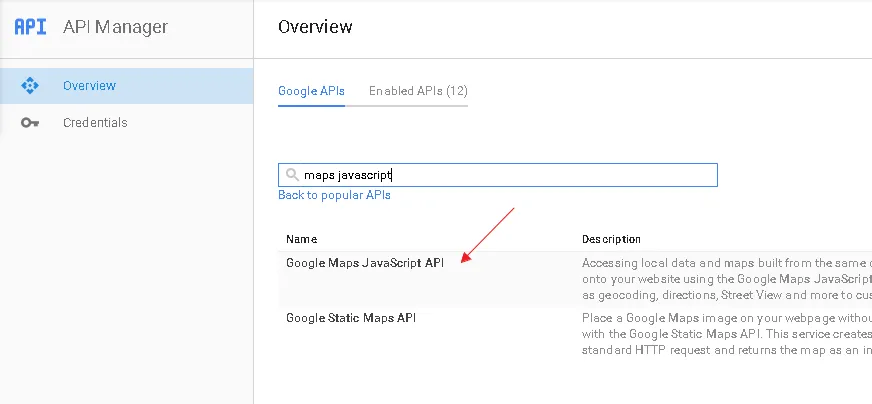The image size is (872, 404).
Task: Open Google Static Maps API result
Action: pyautogui.click(x=350, y=318)
